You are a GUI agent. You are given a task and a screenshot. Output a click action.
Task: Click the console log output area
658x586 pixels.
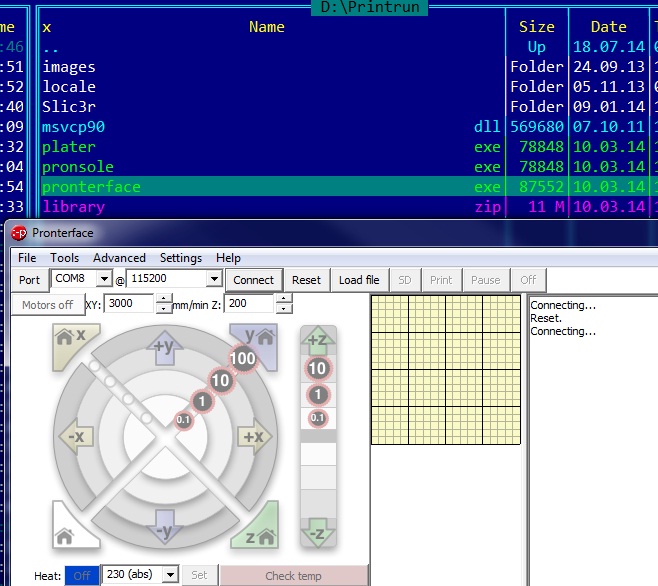pyautogui.click(x=593, y=441)
